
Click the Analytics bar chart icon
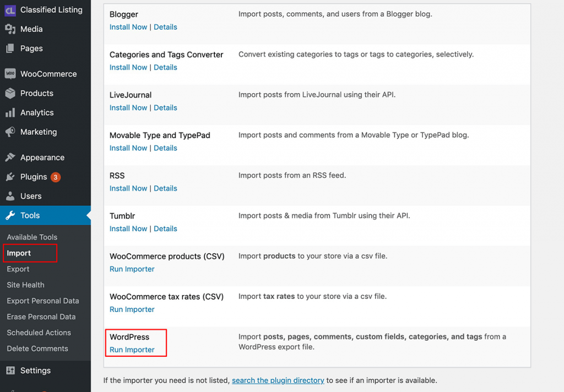pyautogui.click(x=10, y=112)
